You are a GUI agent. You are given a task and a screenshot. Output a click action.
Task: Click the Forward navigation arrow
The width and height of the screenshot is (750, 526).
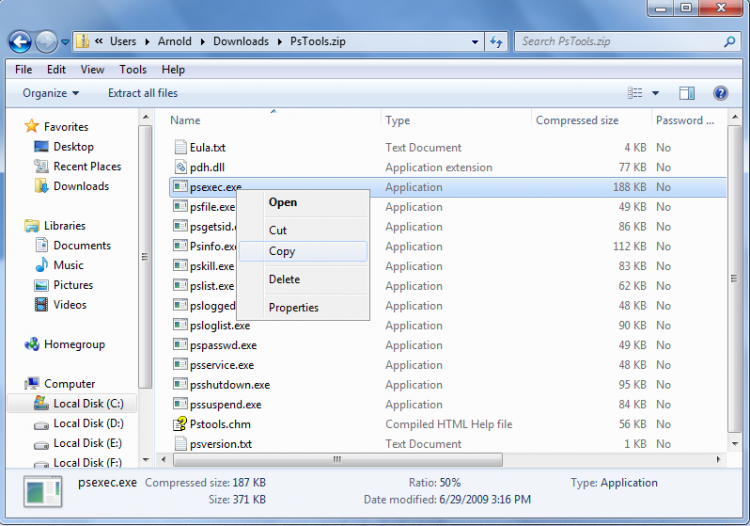(46, 42)
